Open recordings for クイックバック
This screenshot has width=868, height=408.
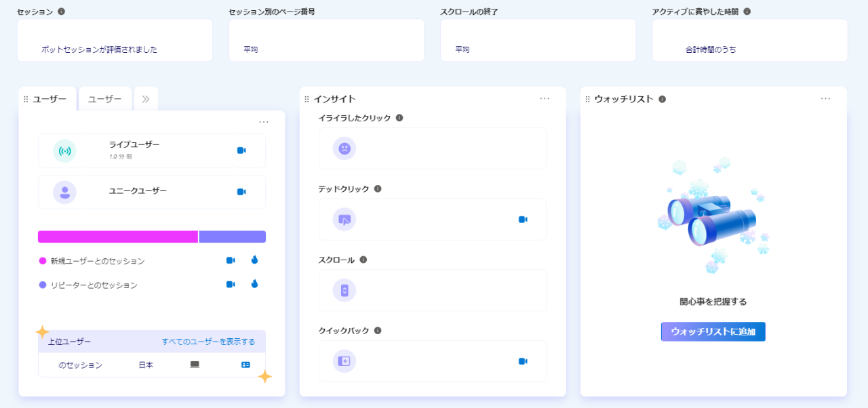[523, 361]
